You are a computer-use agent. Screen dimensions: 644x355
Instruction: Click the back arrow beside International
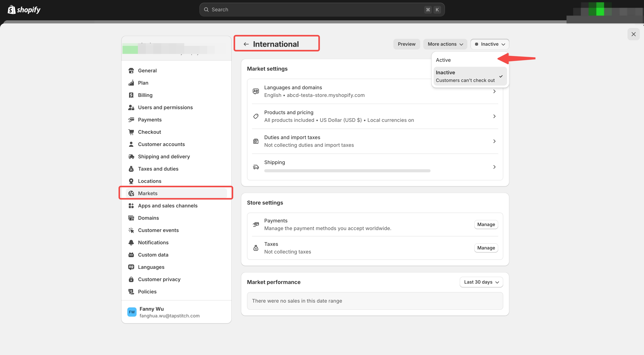(246, 44)
